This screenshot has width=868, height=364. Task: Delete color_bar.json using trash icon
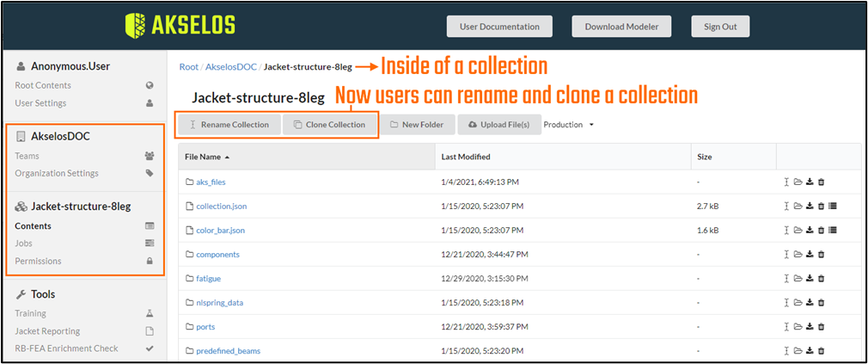click(x=822, y=230)
